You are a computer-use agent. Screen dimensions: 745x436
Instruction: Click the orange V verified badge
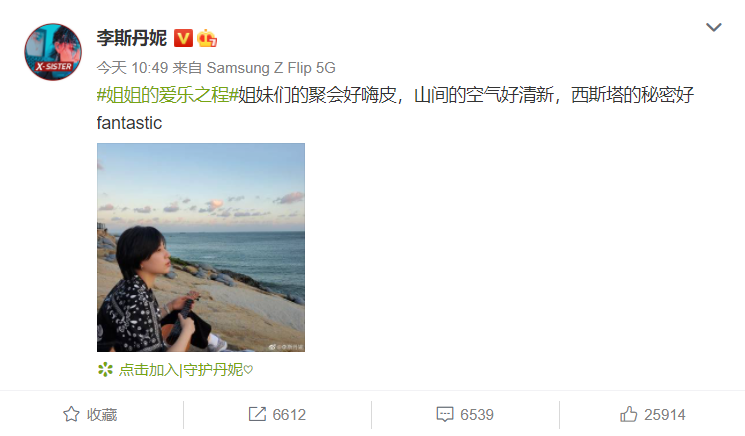coord(183,38)
